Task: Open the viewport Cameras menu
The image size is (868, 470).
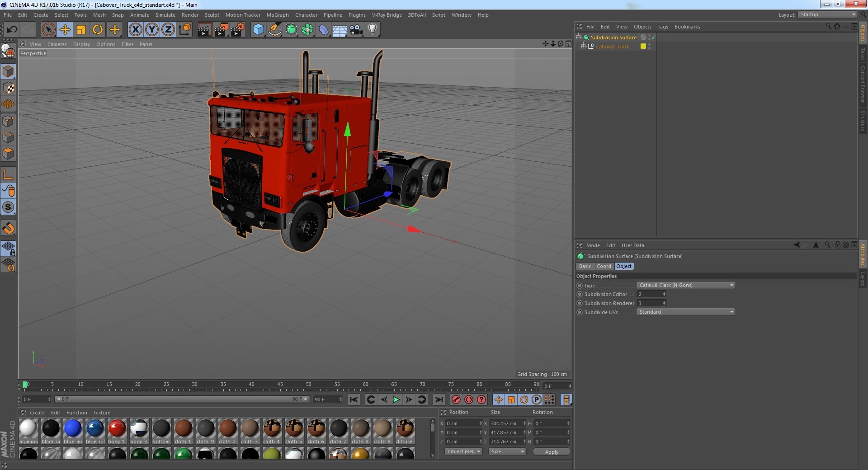Action: pos(57,44)
